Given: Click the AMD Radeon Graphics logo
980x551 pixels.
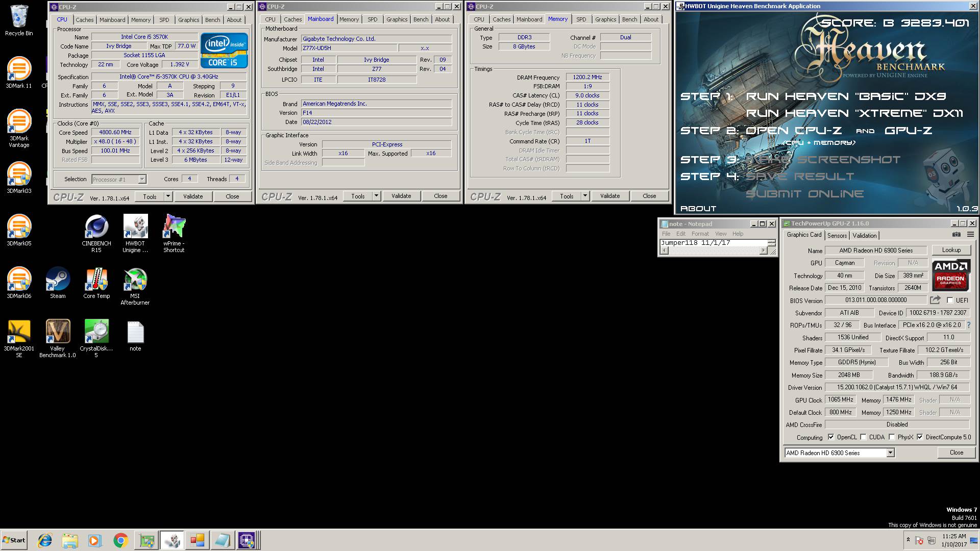Looking at the screenshot, I should point(951,275).
